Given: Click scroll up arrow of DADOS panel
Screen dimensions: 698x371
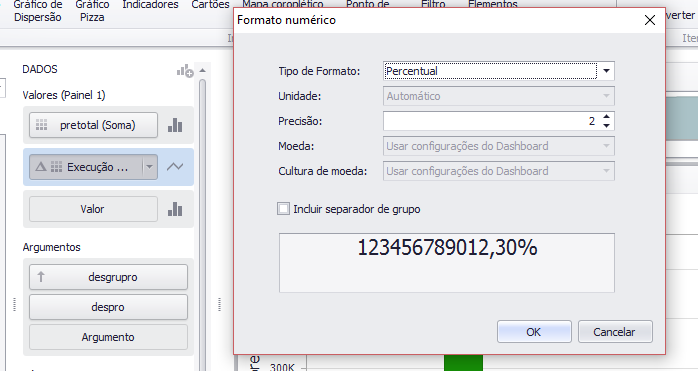Looking at the screenshot, I should [203, 70].
